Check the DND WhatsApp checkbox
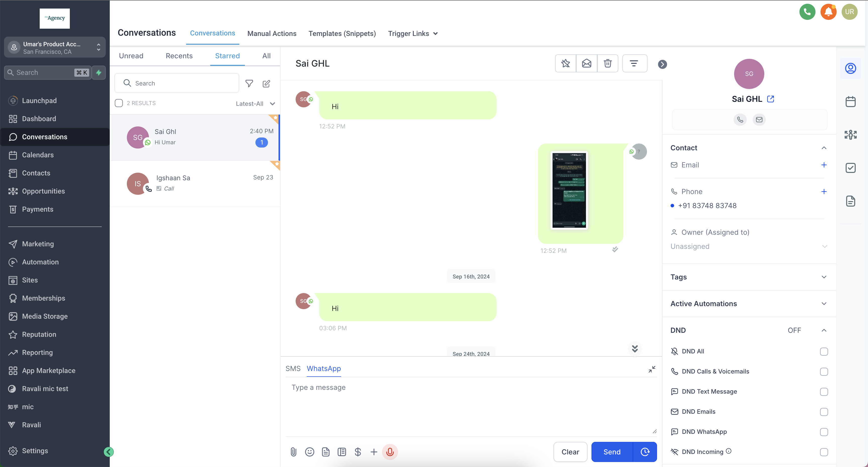The width and height of the screenshot is (868, 467). click(824, 432)
